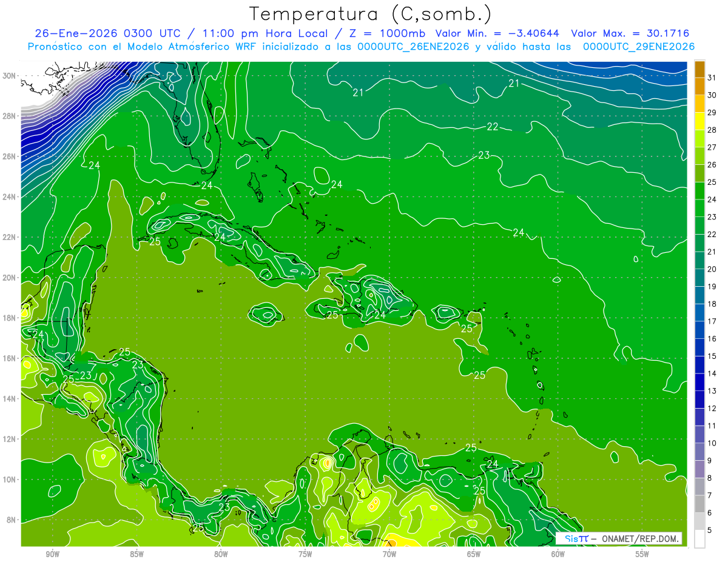Screen dimensions: 728x562
Task: Click the '27' label on the color scale
Action: pyautogui.click(x=712, y=147)
